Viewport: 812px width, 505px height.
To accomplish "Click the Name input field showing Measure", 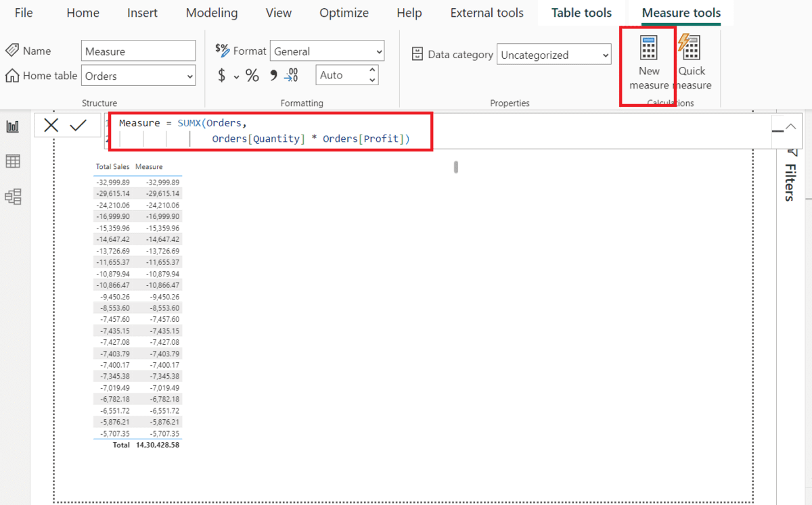I will pos(138,50).
